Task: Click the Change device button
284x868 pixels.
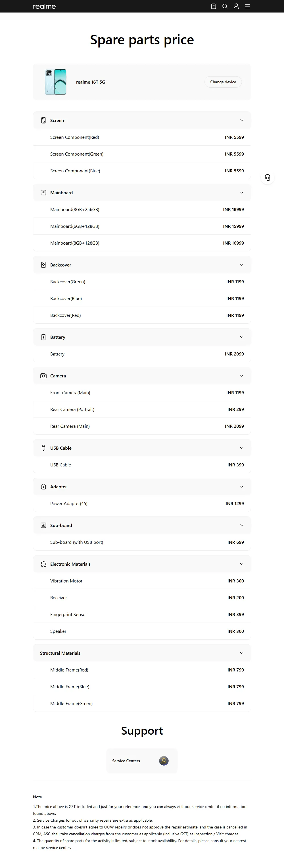Action: pyautogui.click(x=223, y=82)
